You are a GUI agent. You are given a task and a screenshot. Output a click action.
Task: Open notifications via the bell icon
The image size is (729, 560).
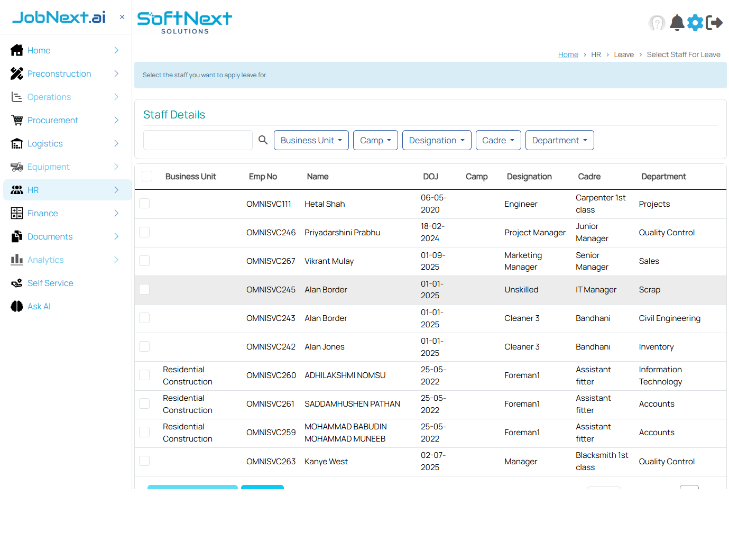point(677,23)
